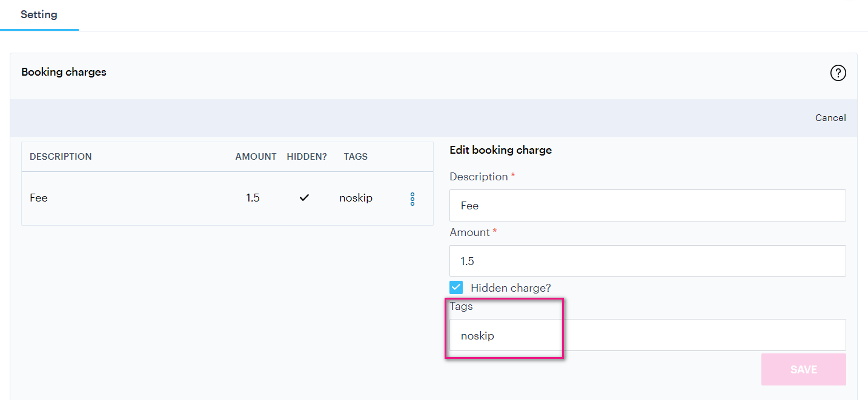The height and width of the screenshot is (400, 868).
Task: Click the TAGS column header
Action: coord(356,157)
